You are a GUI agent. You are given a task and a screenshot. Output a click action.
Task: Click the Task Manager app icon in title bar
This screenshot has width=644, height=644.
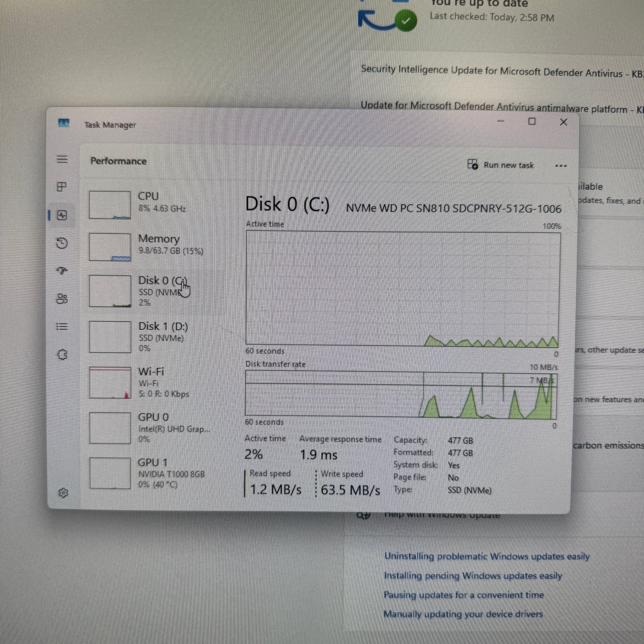click(64, 123)
